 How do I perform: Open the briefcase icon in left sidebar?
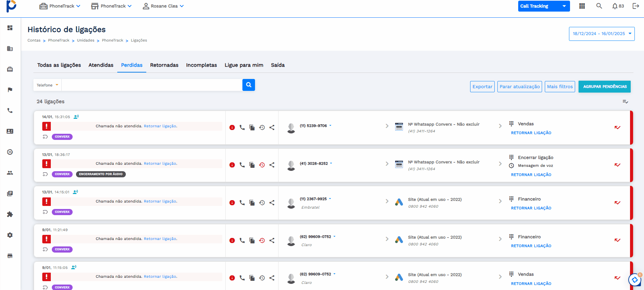coord(10,69)
